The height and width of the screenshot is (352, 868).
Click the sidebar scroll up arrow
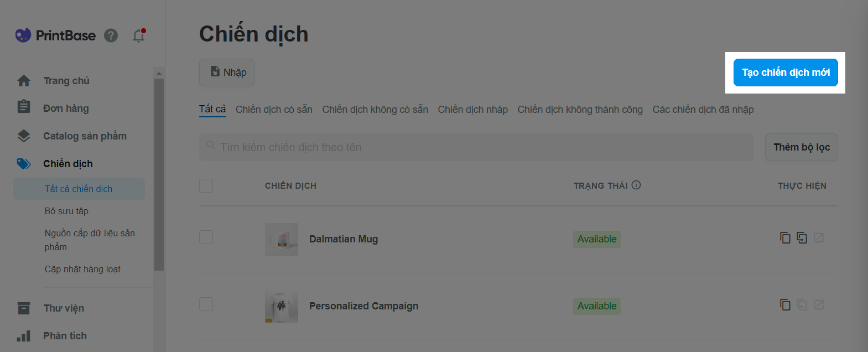pyautogui.click(x=159, y=73)
